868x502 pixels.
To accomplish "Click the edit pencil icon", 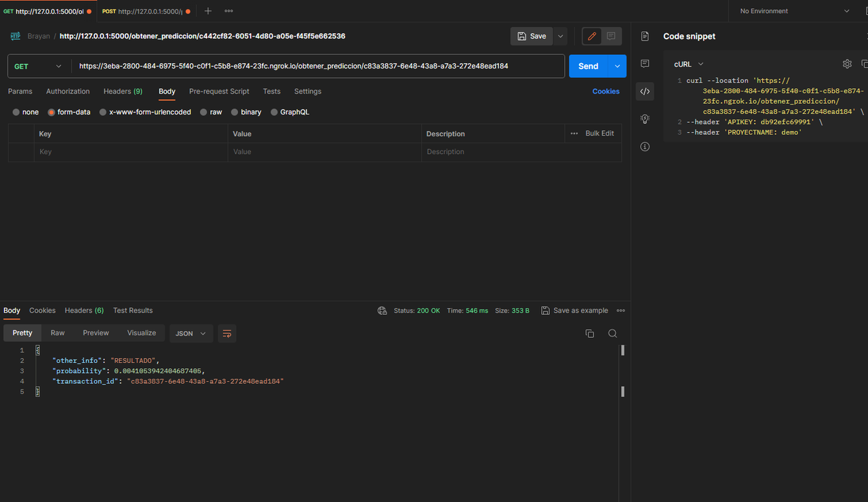I will [592, 36].
